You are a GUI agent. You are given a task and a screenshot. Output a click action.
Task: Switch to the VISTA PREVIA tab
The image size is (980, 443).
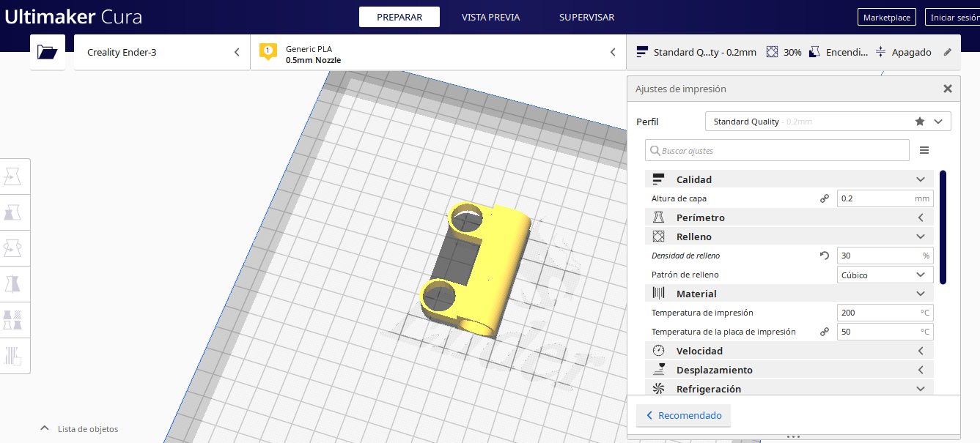point(491,17)
